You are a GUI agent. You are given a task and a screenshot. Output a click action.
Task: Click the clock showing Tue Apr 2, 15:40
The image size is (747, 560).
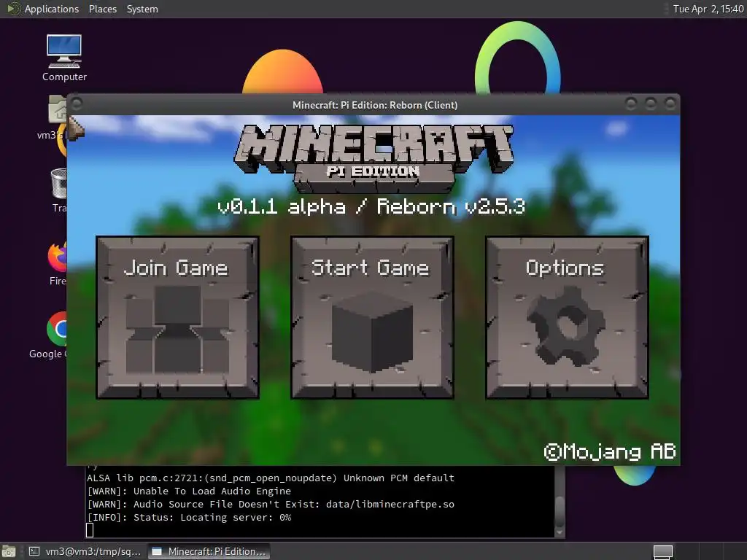pyautogui.click(x=708, y=9)
